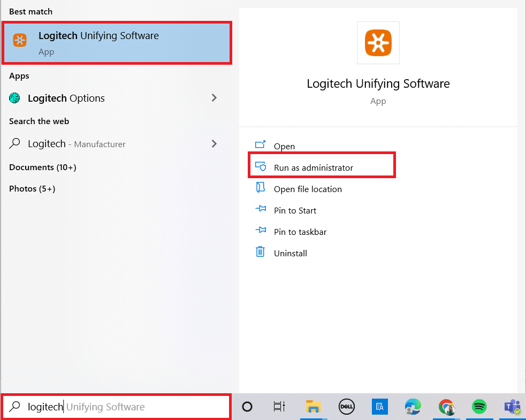526x420 pixels.
Task: Open the Dell app in taskbar
Action: tap(347, 407)
